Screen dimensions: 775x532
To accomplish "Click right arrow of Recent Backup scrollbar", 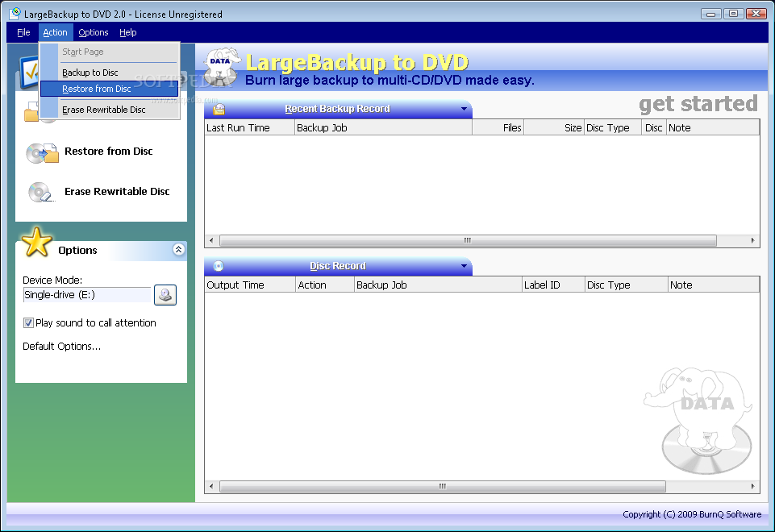I will click(752, 240).
